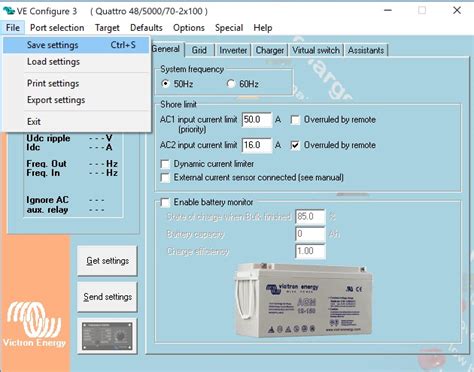The image size is (474, 372).
Task: Click the remote panel icon button
Action: point(107,336)
